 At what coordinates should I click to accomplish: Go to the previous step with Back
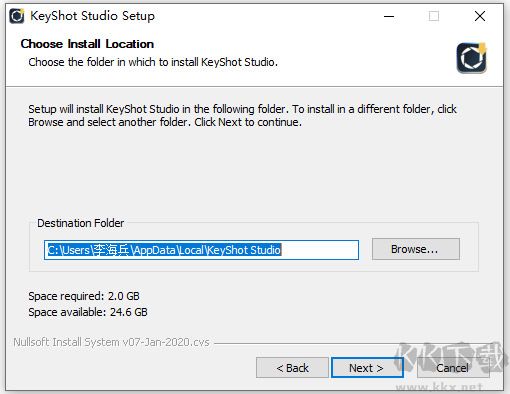(x=292, y=368)
